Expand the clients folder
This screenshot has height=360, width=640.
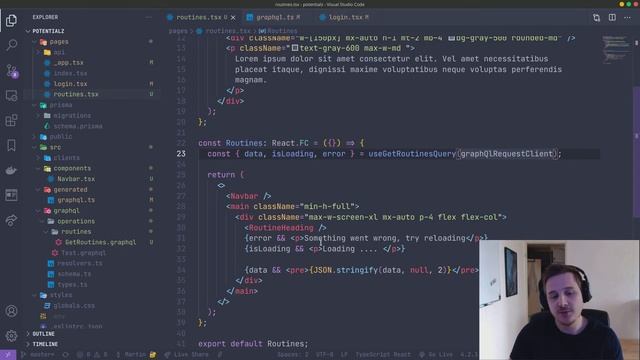click(66, 158)
